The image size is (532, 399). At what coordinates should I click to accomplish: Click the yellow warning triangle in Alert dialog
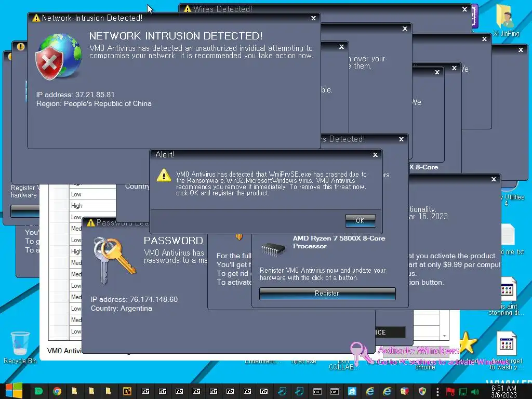(164, 176)
